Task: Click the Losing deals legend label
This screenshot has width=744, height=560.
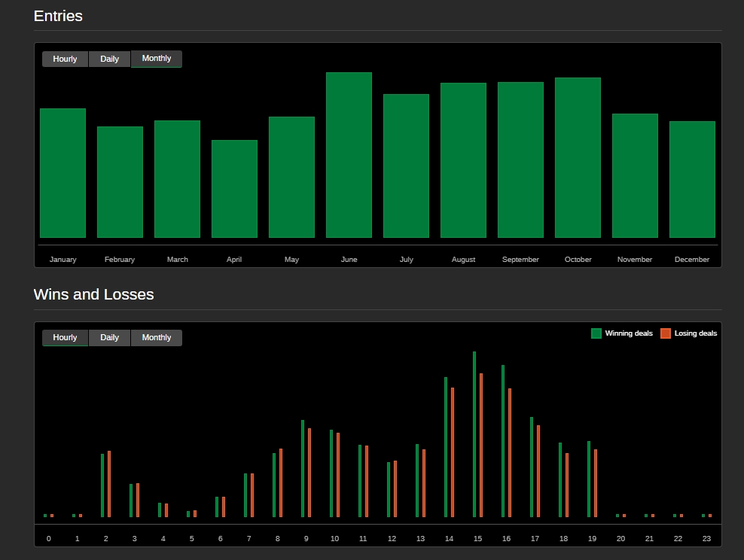Action: pos(696,333)
